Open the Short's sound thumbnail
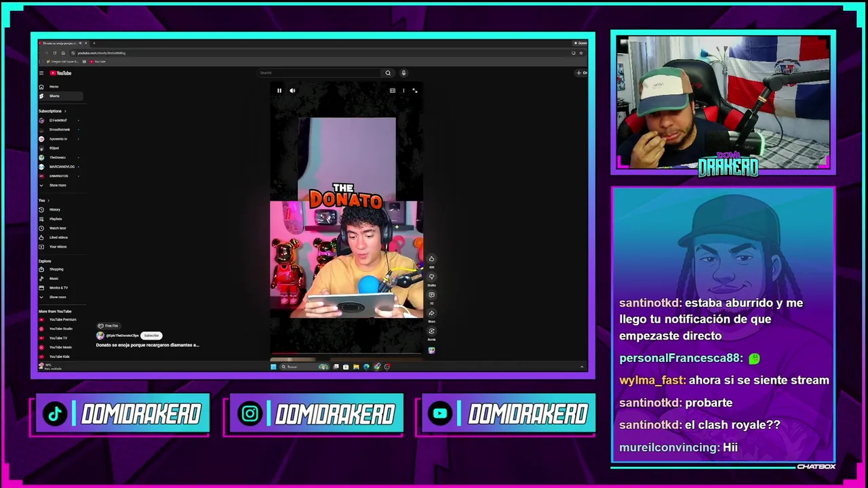Image resolution: width=868 pixels, height=488 pixels. click(x=431, y=350)
